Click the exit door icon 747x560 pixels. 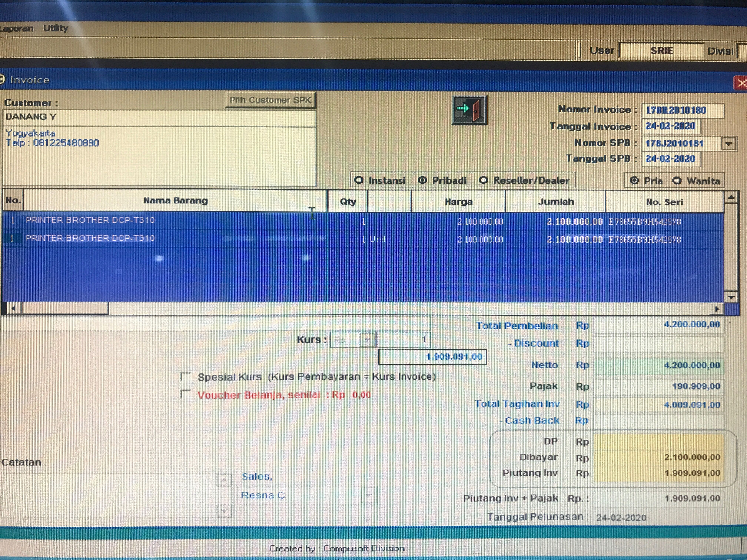[469, 110]
